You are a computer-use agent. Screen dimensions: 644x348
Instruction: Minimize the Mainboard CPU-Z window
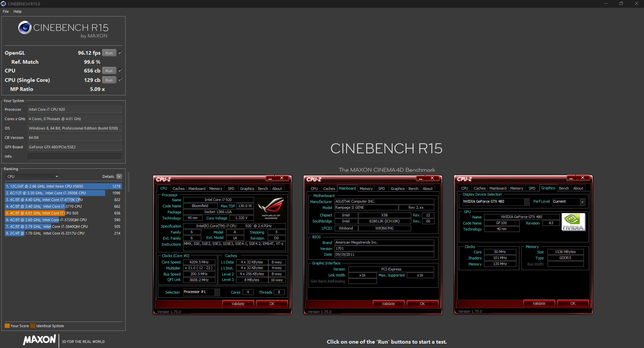point(421,178)
